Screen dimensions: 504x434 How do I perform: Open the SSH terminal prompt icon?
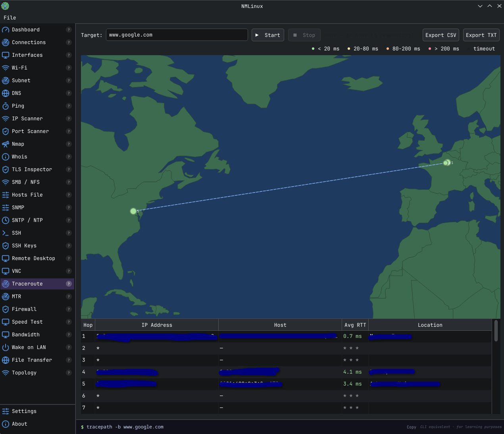(6, 233)
